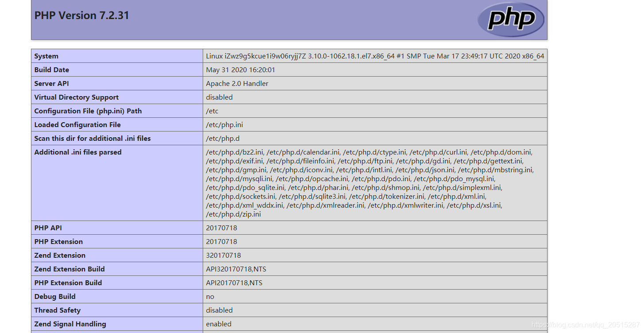Select the Debug Build no value
644x333 pixels.
pyautogui.click(x=210, y=297)
